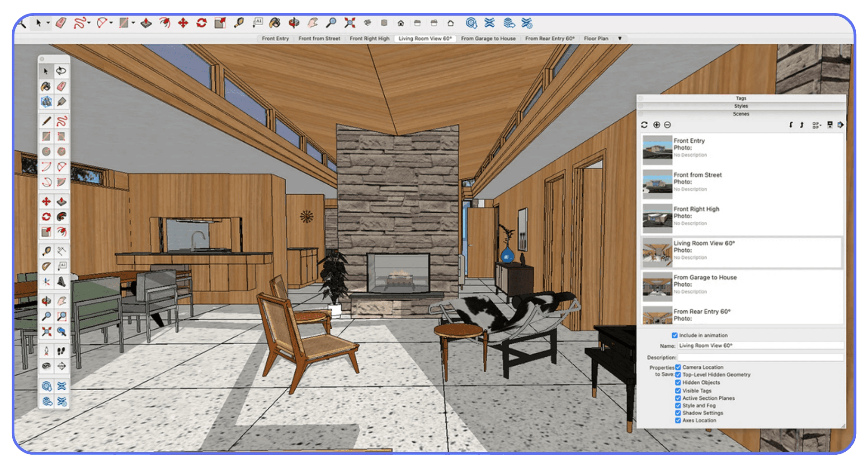
Task: Click Update Scene refresh icon in Scenes panel
Action: click(x=644, y=125)
